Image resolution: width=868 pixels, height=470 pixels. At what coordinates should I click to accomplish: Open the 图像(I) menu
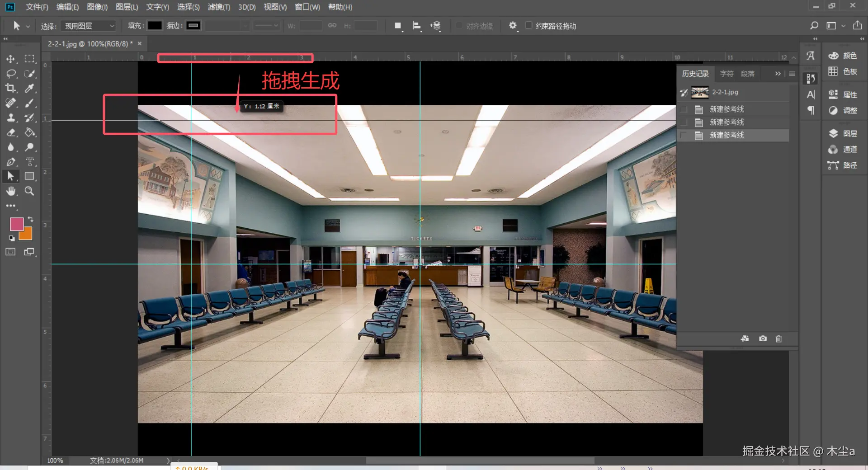click(97, 7)
